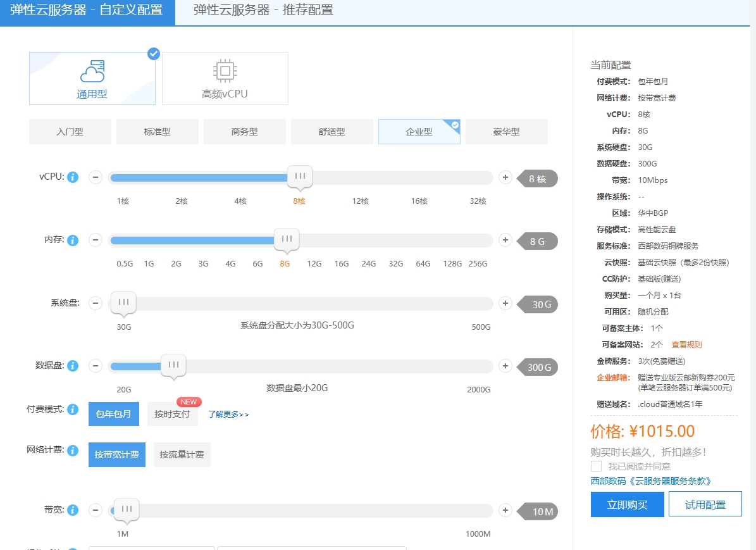Screen dimensions: 756x550
Task: Click the 8 核 value field
Action: click(x=537, y=179)
